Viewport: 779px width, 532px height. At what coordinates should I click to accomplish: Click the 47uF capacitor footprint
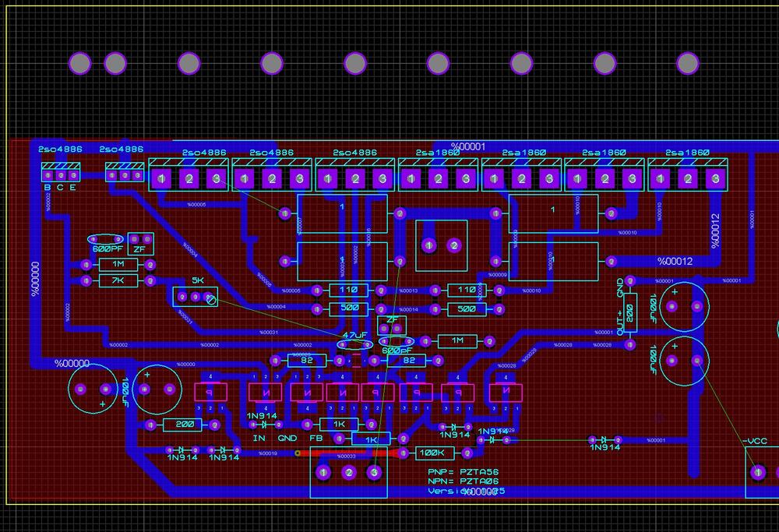[x=354, y=344]
